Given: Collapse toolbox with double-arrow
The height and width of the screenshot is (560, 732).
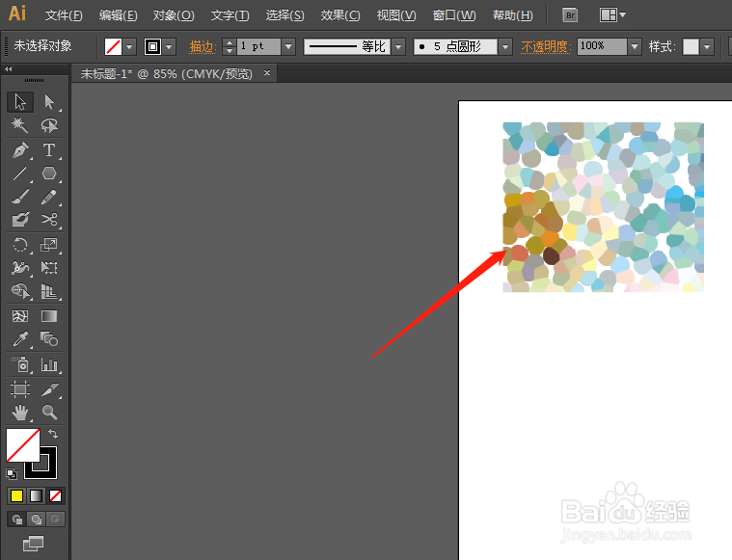Looking at the screenshot, I should pos(9,69).
